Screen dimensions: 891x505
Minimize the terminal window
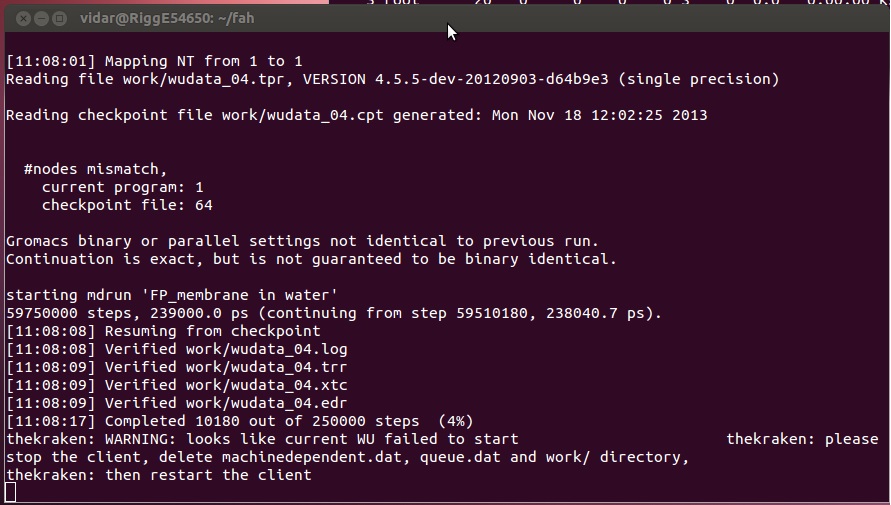point(41,19)
